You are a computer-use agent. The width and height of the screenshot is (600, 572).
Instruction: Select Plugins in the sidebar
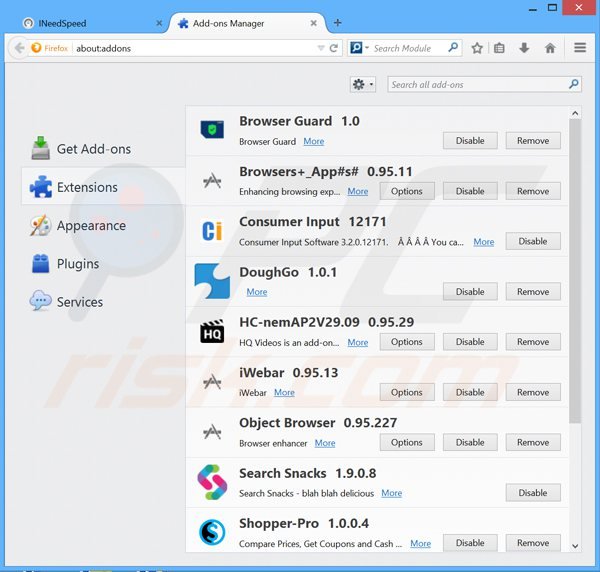click(77, 264)
